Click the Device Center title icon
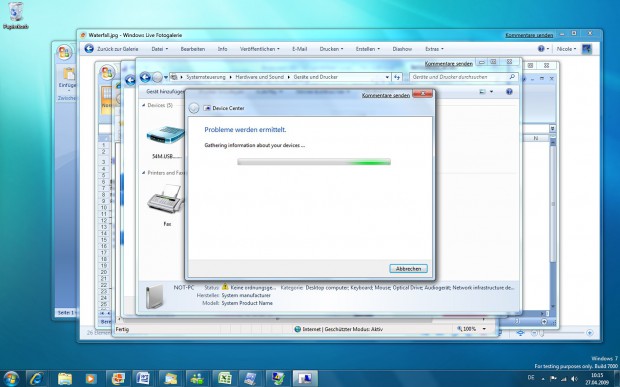Screen dimensions: 620x387 [x=207, y=108]
